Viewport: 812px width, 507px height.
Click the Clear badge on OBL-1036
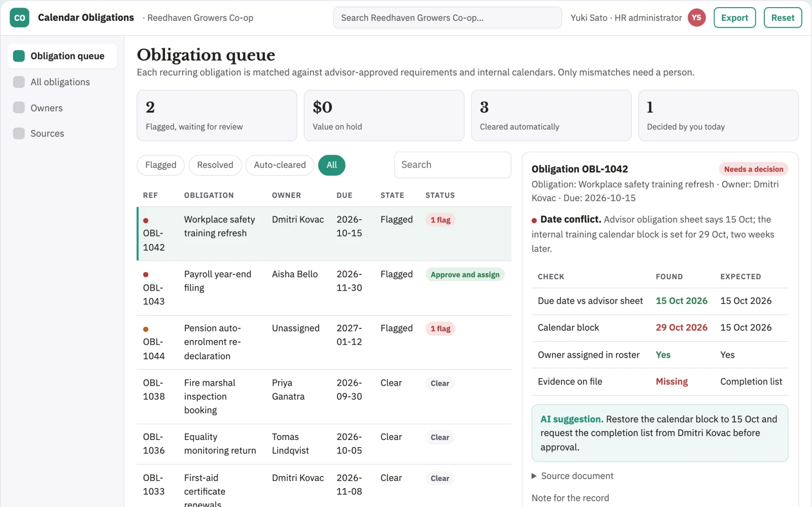[440, 437]
